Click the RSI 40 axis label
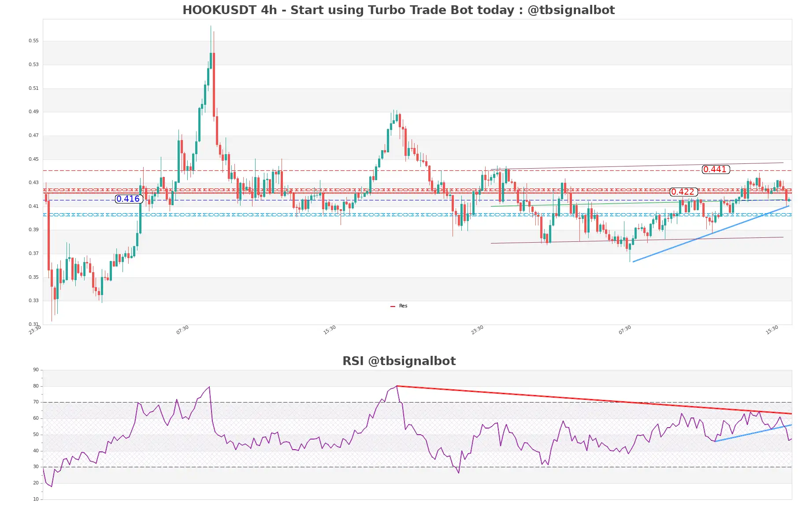This screenshot has width=798, height=532. [36, 451]
